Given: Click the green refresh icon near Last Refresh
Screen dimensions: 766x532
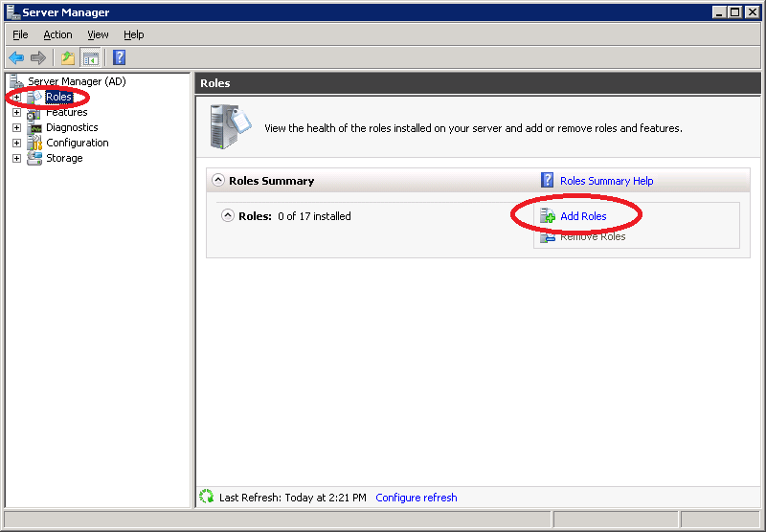Looking at the screenshot, I should tap(207, 497).
